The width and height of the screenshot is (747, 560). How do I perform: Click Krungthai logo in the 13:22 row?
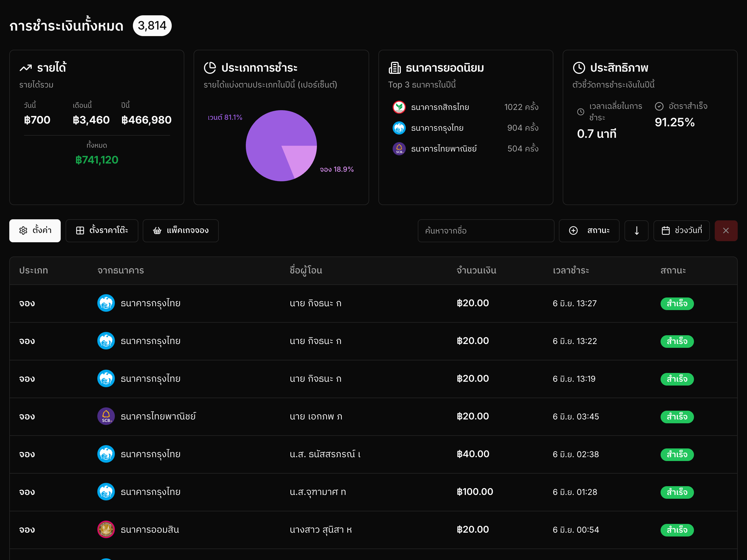[x=106, y=341]
